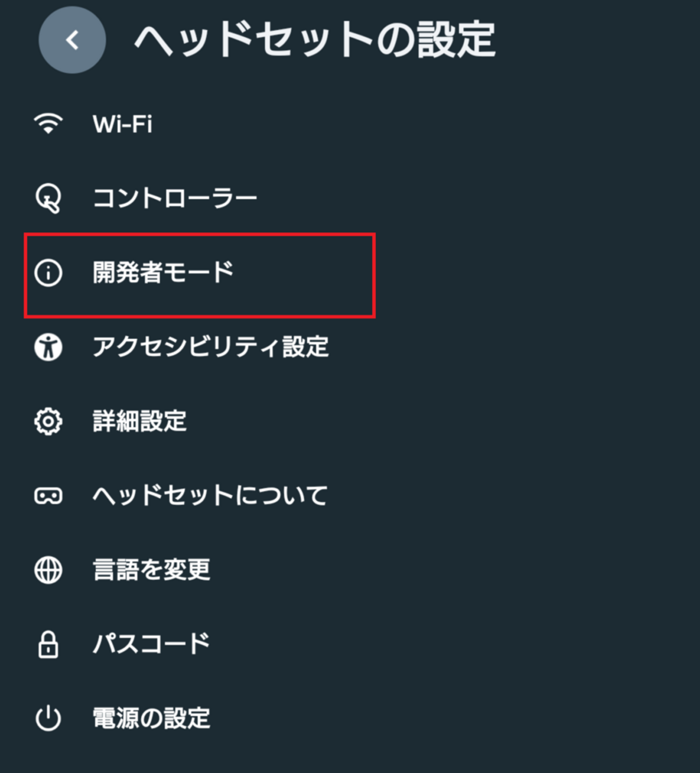Viewport: 700px width, 773px height.
Task: Click the padlock passcode icon
Action: (x=48, y=644)
